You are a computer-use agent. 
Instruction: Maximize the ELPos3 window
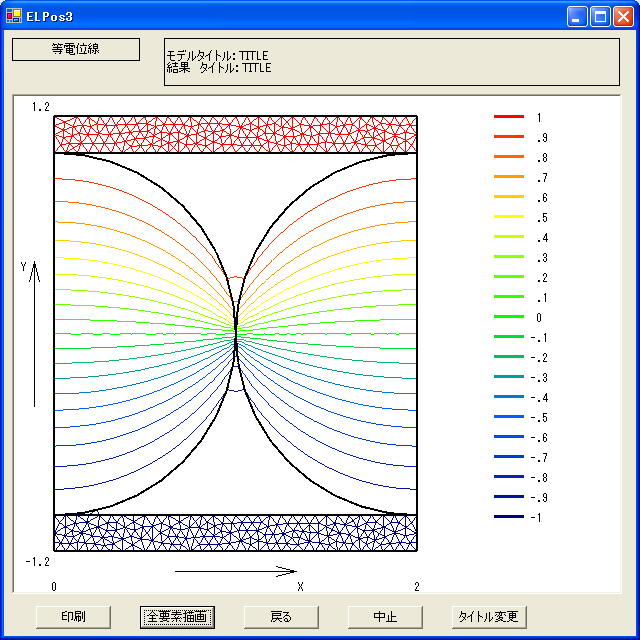click(600, 17)
